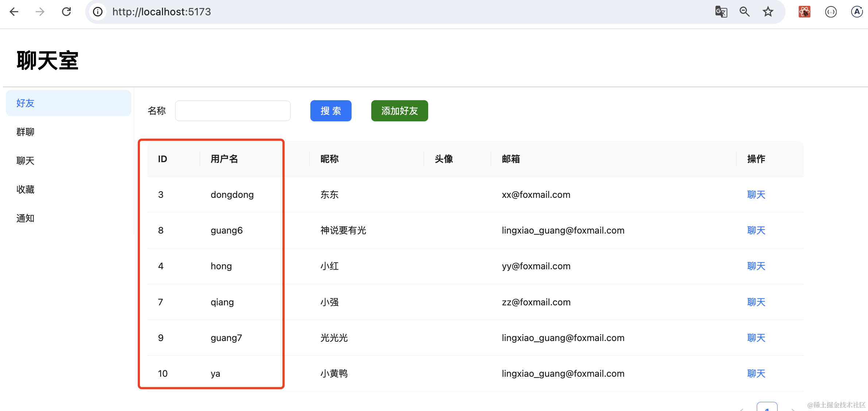Image resolution: width=868 pixels, height=411 pixels.
Task: Open the site info icon in address bar
Action: click(98, 12)
